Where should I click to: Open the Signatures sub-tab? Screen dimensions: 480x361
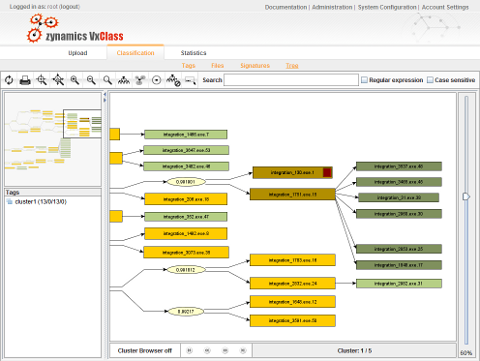255,66
